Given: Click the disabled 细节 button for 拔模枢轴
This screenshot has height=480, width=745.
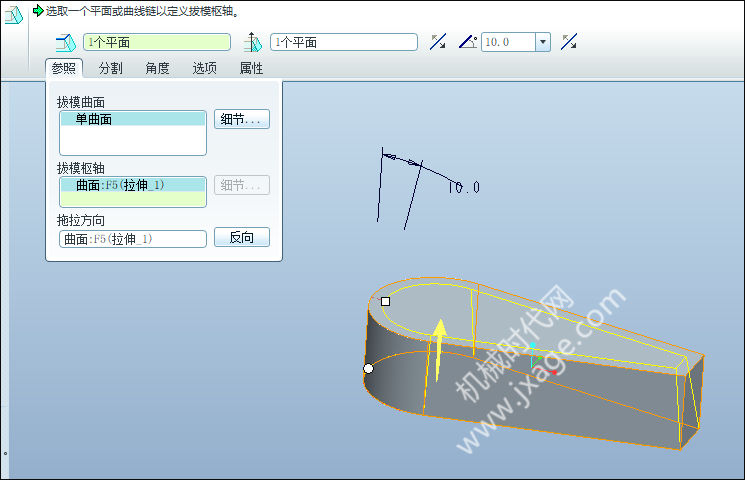Looking at the screenshot, I should click(x=242, y=185).
